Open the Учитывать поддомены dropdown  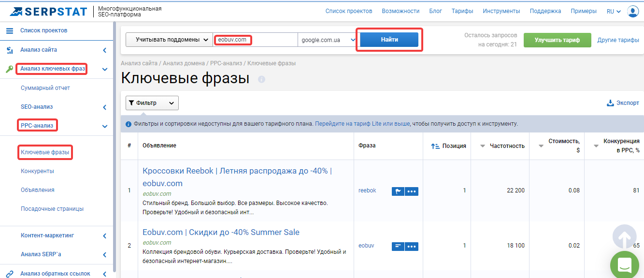[169, 40]
